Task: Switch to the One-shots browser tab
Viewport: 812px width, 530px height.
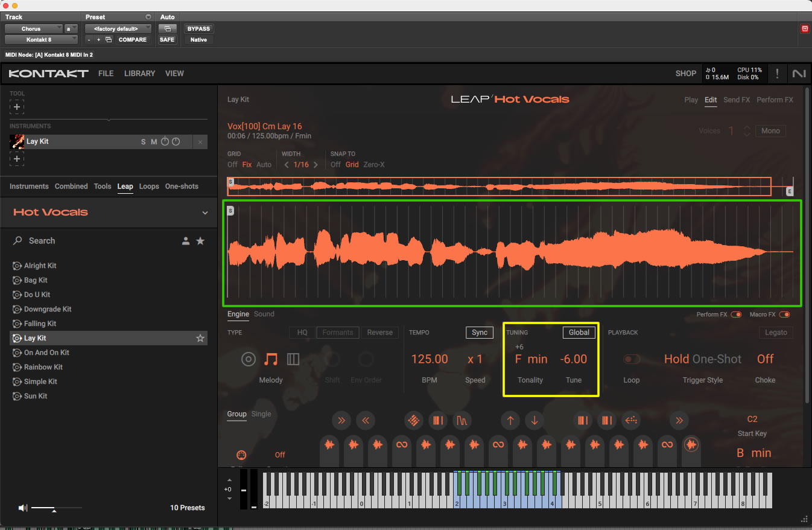Action: click(182, 187)
